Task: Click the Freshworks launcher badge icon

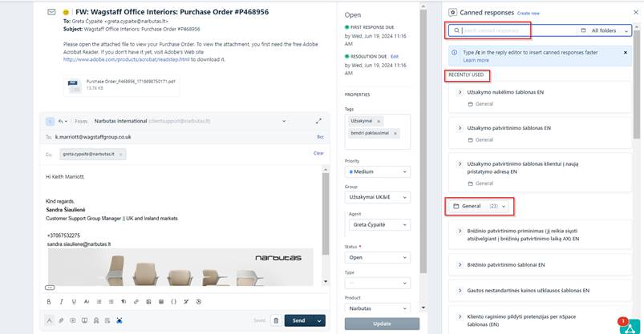Action: (630, 326)
